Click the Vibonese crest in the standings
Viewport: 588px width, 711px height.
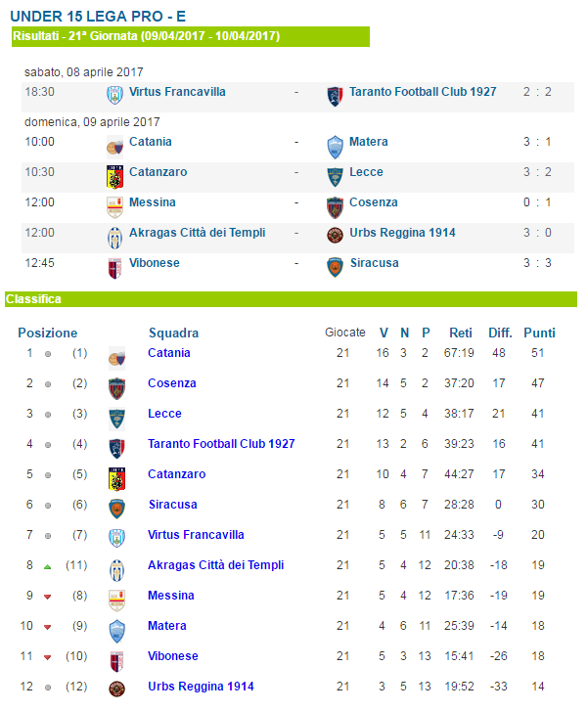116,661
